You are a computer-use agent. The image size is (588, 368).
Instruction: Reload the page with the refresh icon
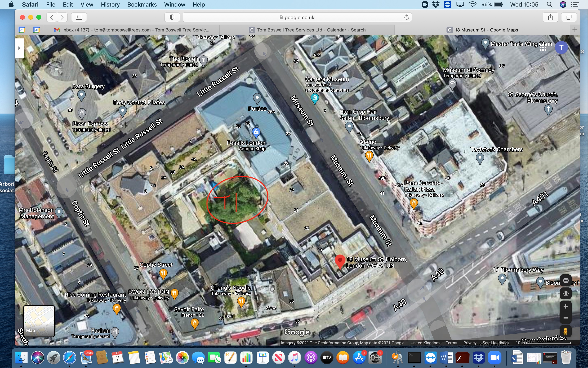click(x=406, y=17)
